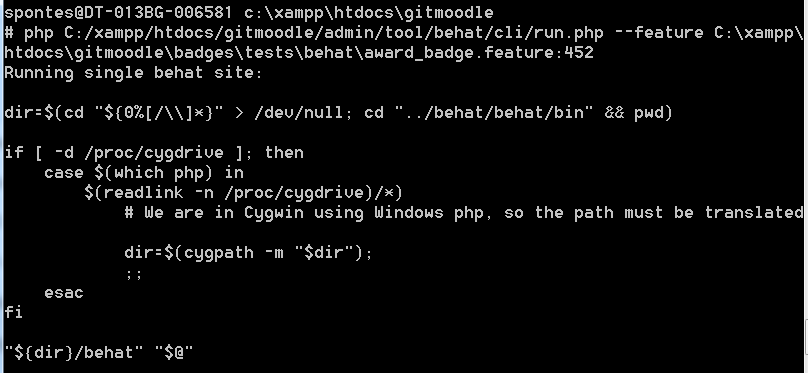Click the "${dir}/behat" text on last line
808x373 pixels.
(x=74, y=353)
